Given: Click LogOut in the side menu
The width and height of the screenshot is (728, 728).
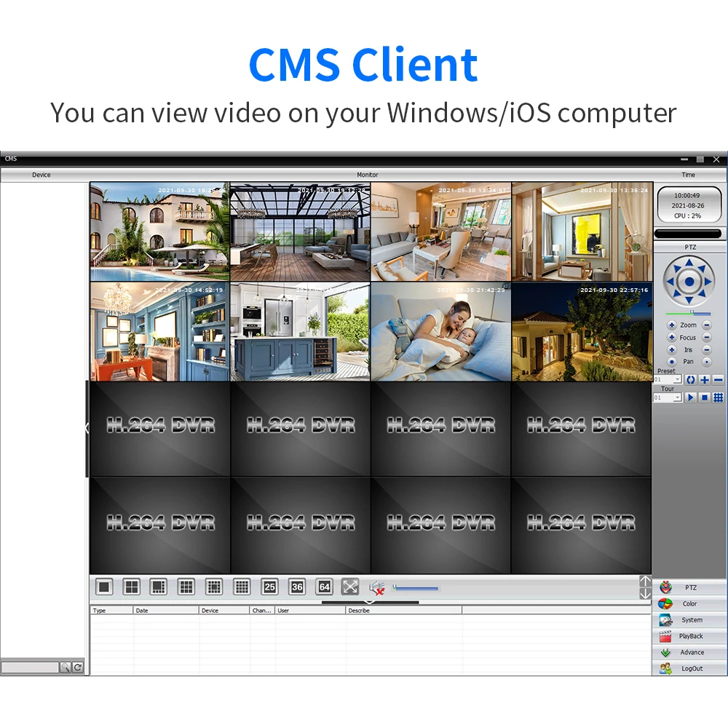Looking at the screenshot, I should coord(690,668).
